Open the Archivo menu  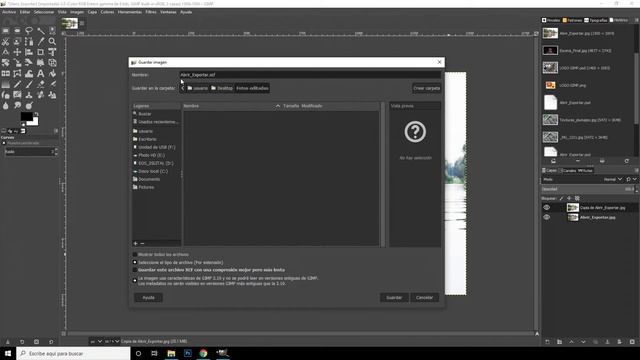pos(9,12)
